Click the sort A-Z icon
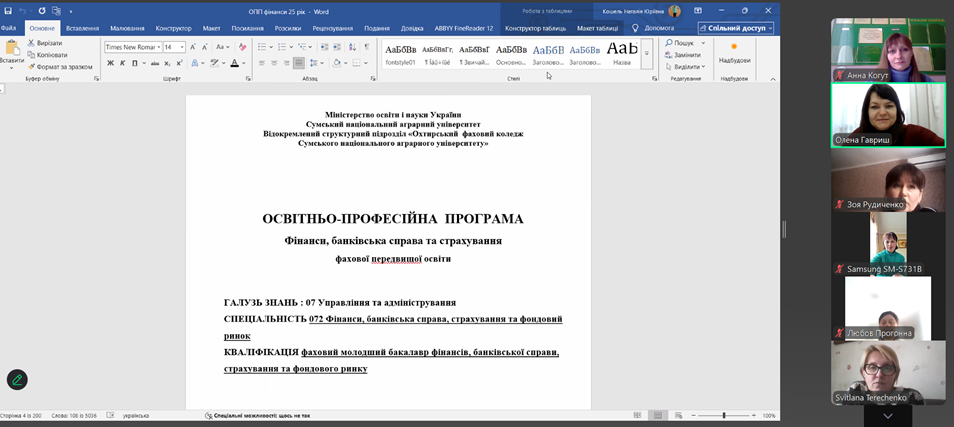The width and height of the screenshot is (954, 427). [x=352, y=47]
